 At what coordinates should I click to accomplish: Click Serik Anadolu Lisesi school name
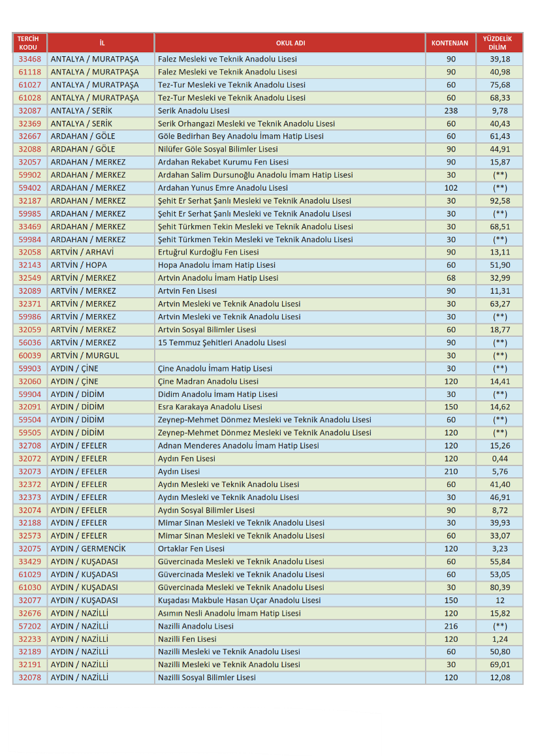tap(194, 110)
